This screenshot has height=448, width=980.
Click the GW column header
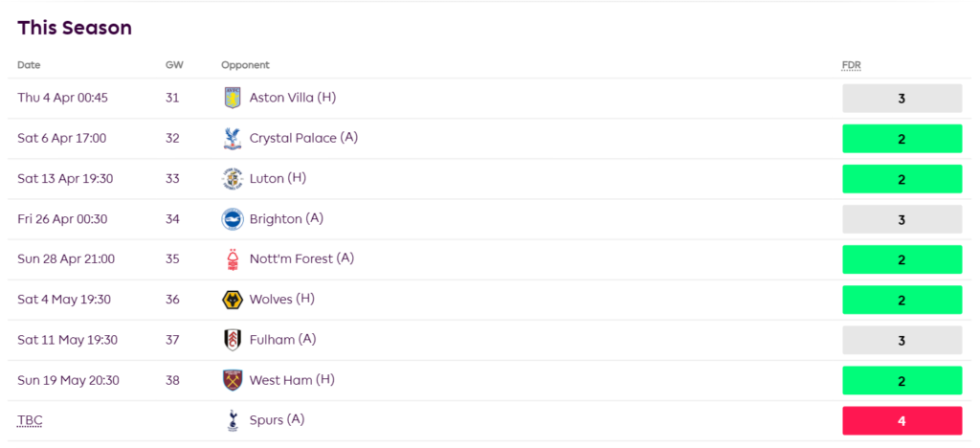tap(173, 65)
